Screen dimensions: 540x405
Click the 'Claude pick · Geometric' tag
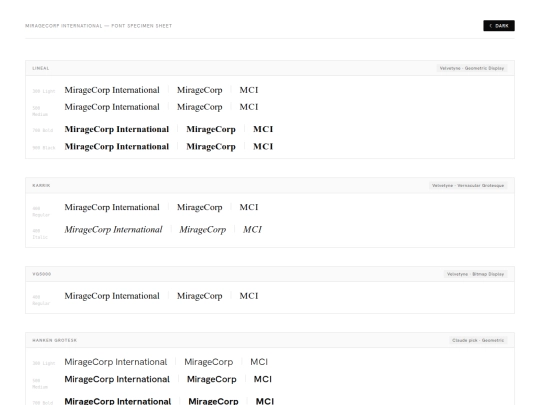[x=478, y=340]
